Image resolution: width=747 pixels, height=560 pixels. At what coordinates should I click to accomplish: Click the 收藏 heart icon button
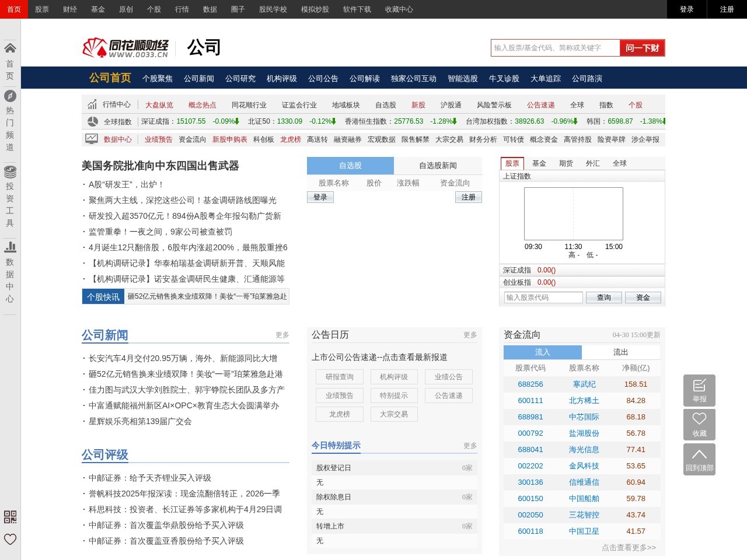point(699,425)
